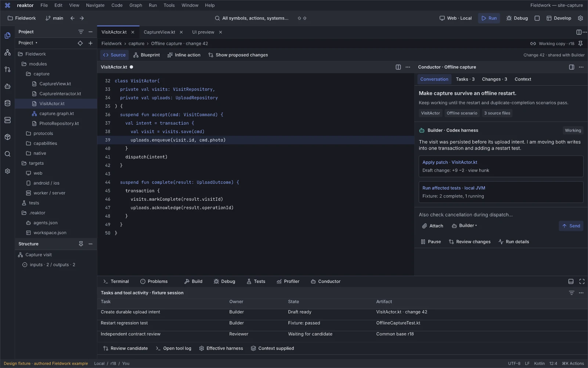Click the locate target icon in Project panel

(80, 43)
